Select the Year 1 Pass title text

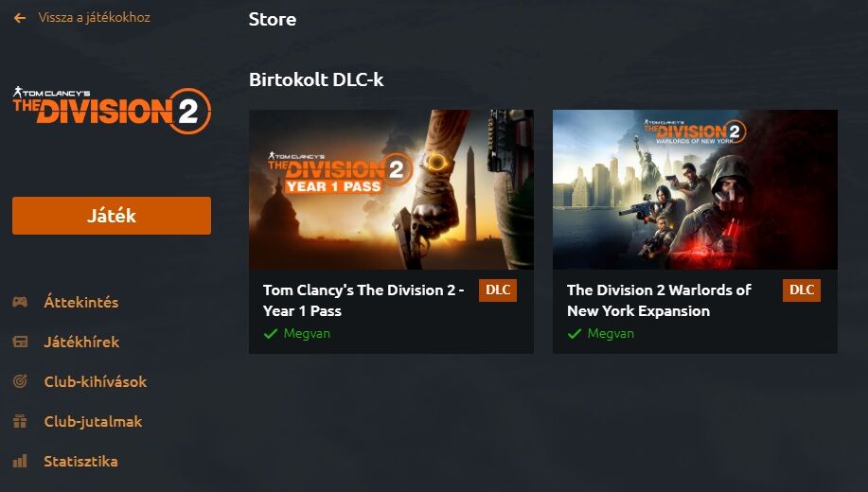tap(363, 301)
